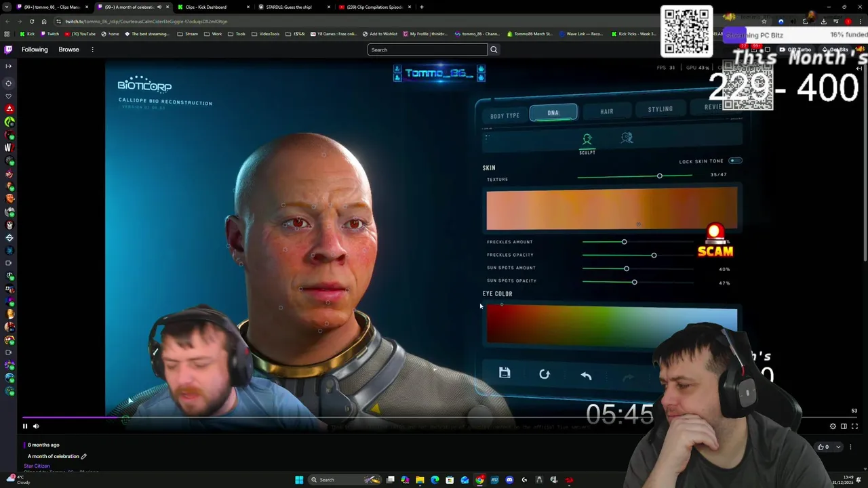Switch to the Clip Compilation YouTube tab
The height and width of the screenshot is (488, 868).
click(x=375, y=7)
